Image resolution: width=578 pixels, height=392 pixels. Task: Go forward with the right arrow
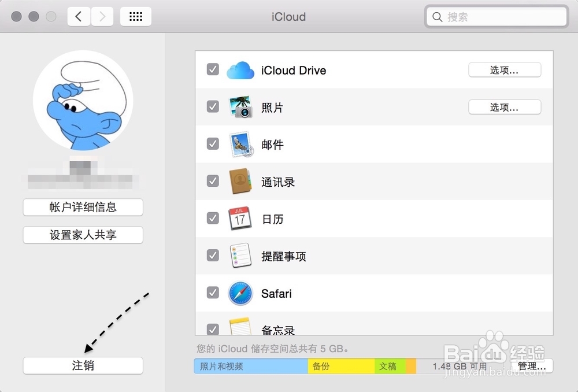tap(102, 17)
